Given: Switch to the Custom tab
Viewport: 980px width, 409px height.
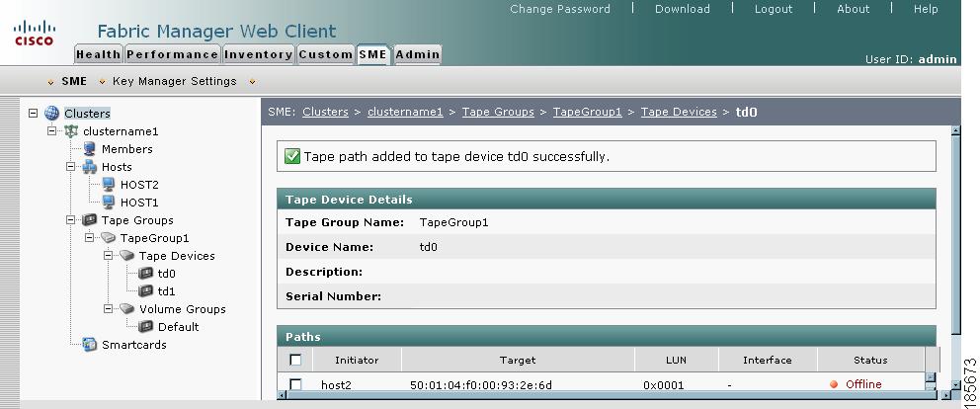Looking at the screenshot, I should [x=326, y=54].
